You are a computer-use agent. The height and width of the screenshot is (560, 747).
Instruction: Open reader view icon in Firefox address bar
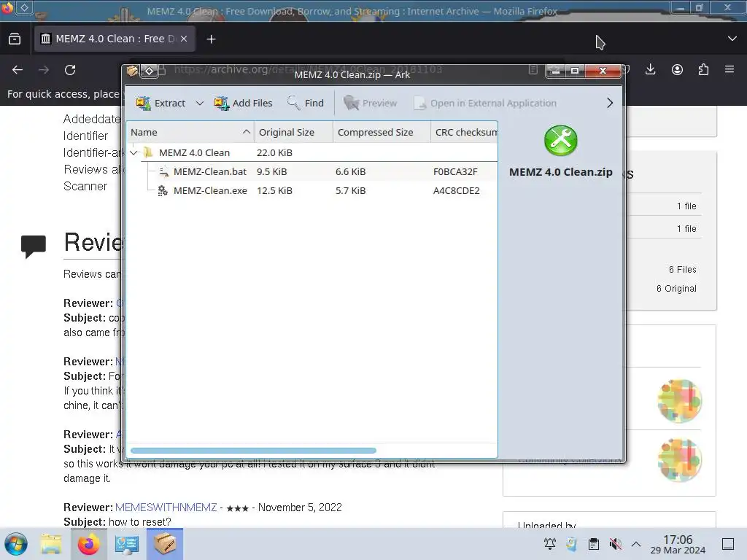pos(533,70)
